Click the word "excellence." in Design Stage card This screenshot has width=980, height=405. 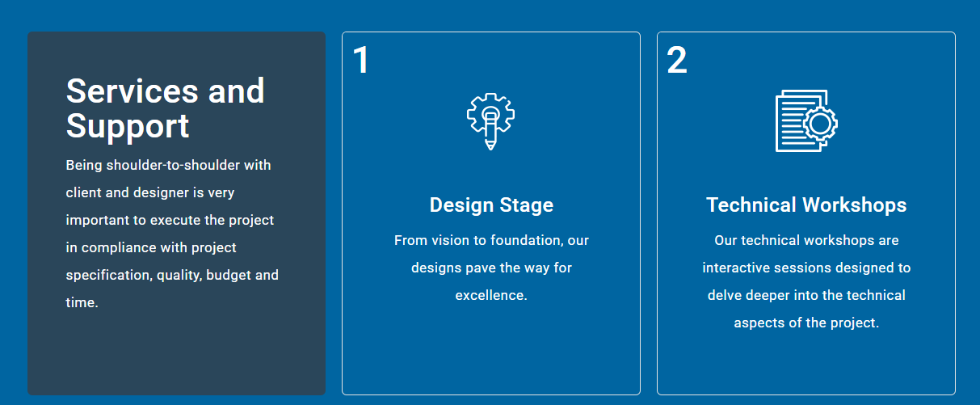point(491,295)
